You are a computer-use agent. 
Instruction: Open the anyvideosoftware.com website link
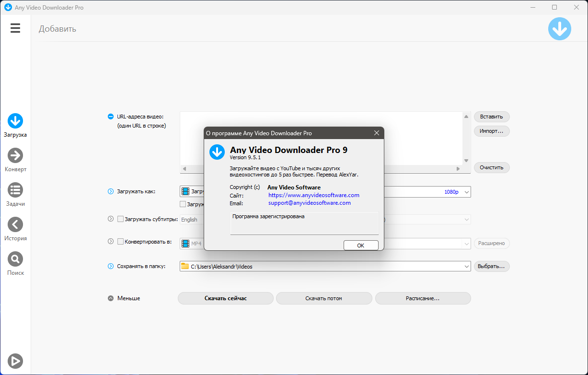point(314,195)
